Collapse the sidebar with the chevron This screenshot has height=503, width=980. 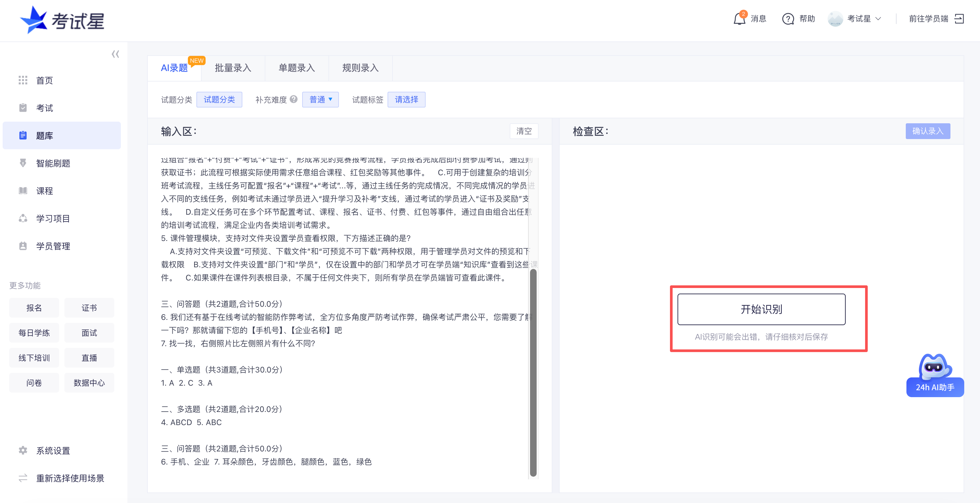(x=115, y=54)
